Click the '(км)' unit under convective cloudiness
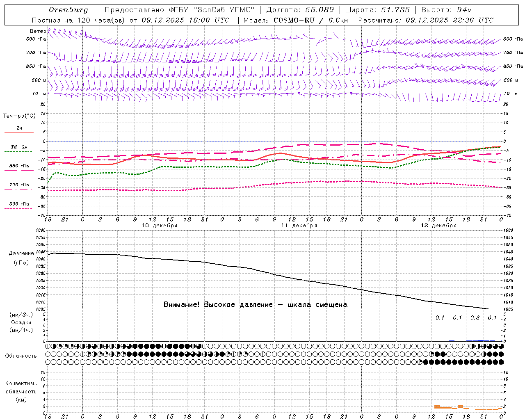The height and width of the screenshot is (420, 525). (21, 400)
